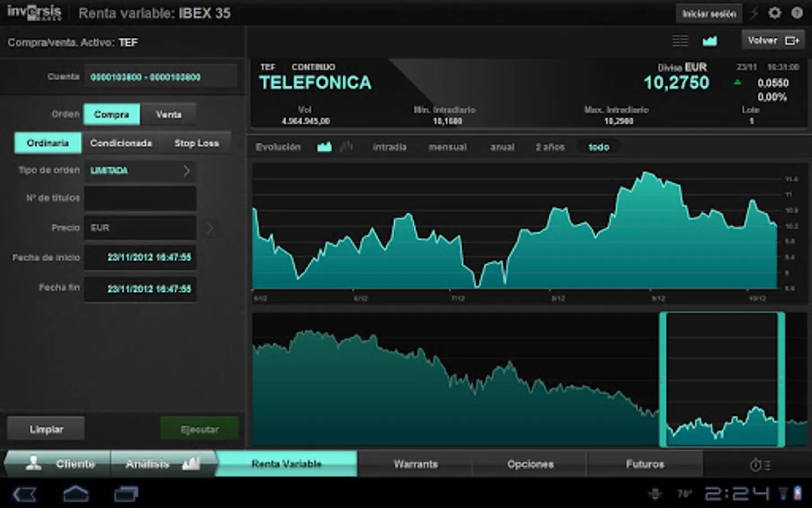Click the Ejecutar button

point(199,430)
